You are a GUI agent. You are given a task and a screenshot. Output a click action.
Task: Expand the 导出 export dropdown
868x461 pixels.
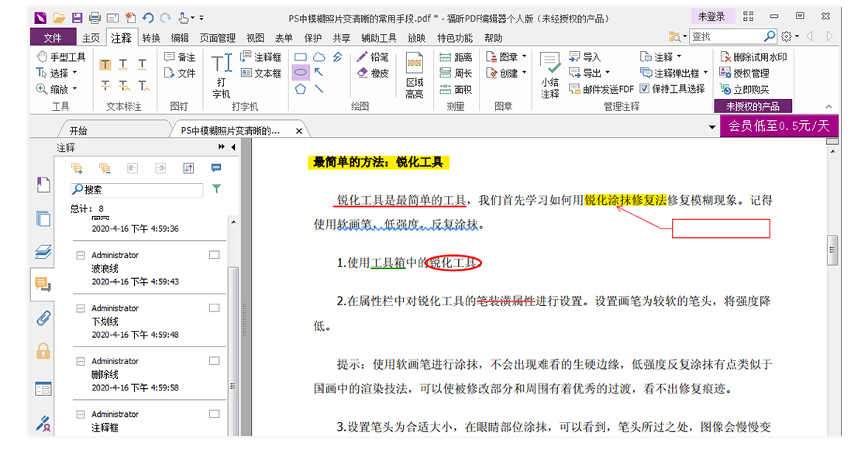click(608, 73)
